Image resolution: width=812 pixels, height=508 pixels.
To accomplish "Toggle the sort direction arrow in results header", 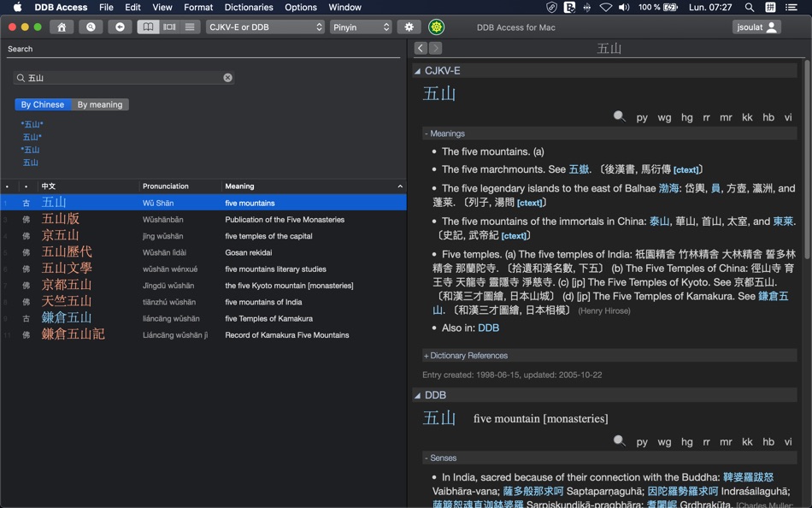I will coord(400,186).
